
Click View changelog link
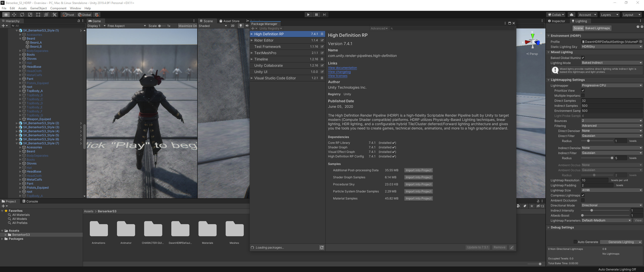339,72
